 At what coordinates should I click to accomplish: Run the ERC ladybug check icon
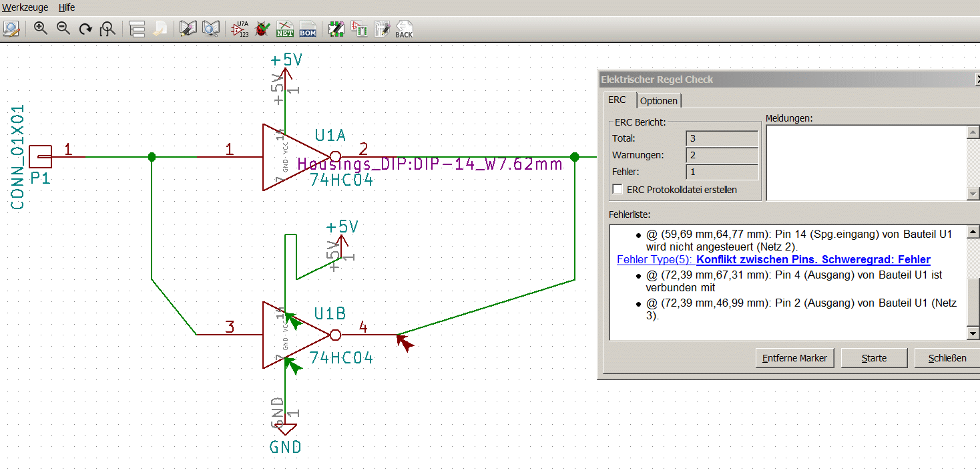click(263, 29)
